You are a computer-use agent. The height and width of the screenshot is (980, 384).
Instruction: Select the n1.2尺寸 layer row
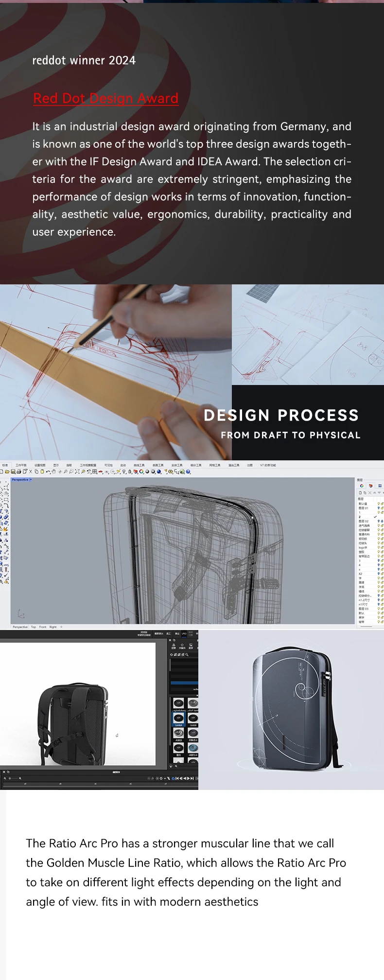click(x=369, y=600)
